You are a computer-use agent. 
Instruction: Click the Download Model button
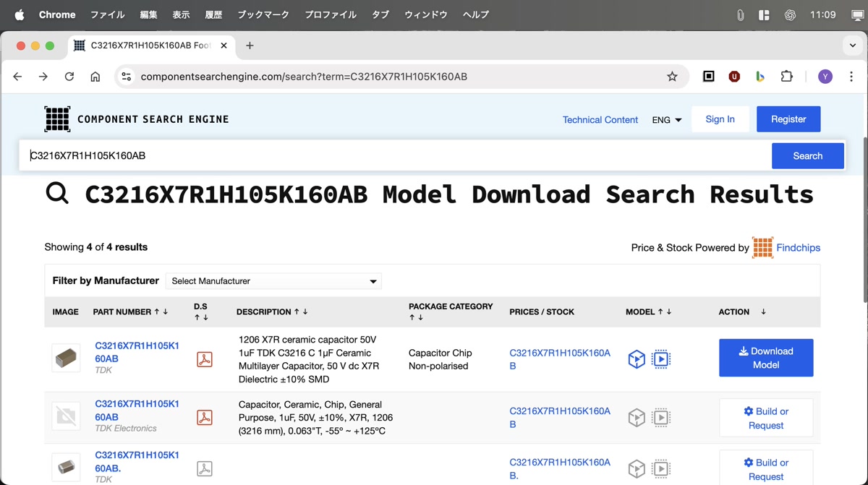[x=766, y=358]
